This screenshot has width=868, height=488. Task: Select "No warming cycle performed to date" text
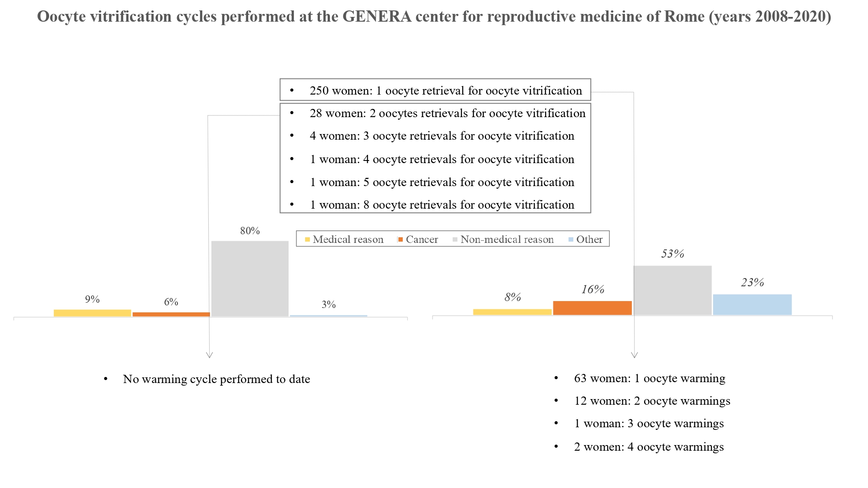[x=216, y=379]
